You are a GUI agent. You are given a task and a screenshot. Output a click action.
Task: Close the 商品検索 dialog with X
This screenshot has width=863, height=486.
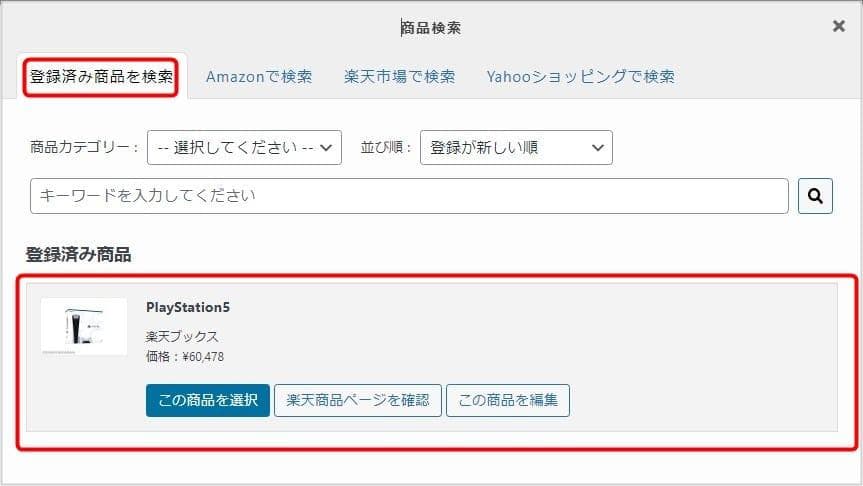pos(838,26)
